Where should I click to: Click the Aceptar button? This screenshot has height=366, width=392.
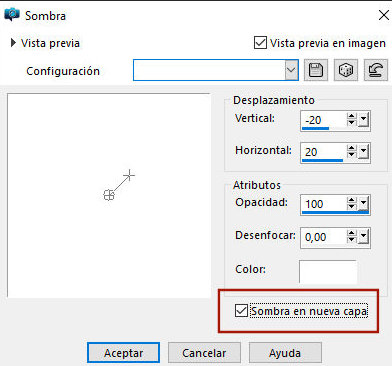[x=123, y=353]
